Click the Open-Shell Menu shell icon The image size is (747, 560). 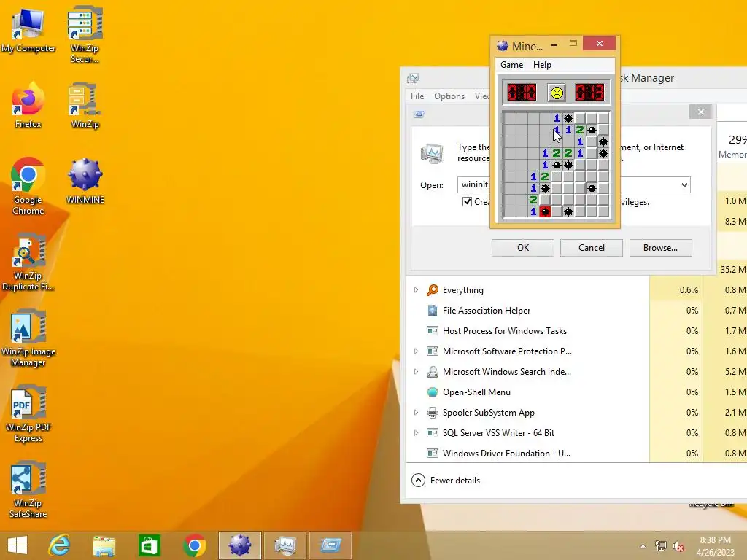pyautogui.click(x=432, y=392)
